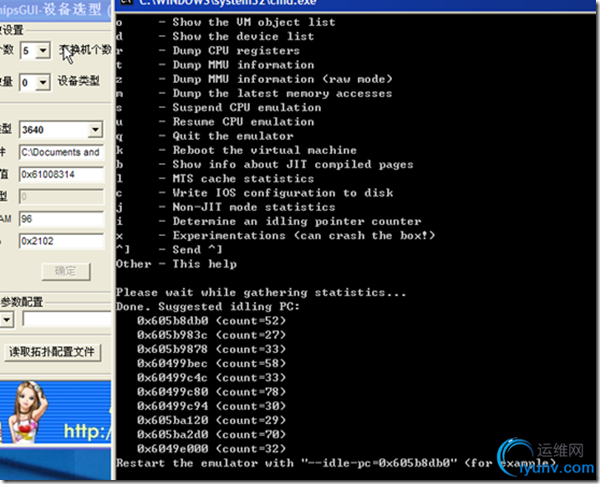
Task: Click 'Write IOS configuration to disk' line
Action: point(254,193)
